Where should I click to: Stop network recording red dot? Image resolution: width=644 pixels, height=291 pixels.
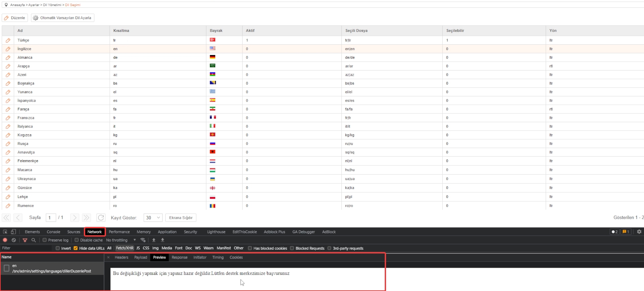pos(5,240)
